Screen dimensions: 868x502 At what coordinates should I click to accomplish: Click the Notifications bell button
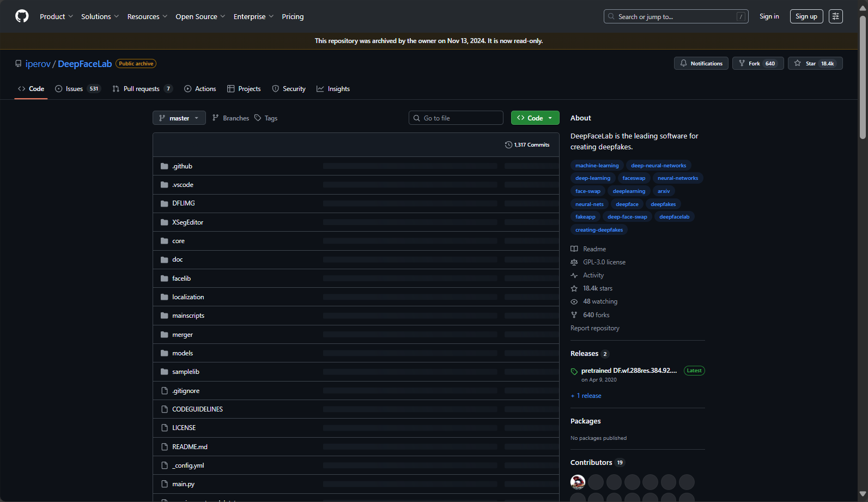pos(701,63)
